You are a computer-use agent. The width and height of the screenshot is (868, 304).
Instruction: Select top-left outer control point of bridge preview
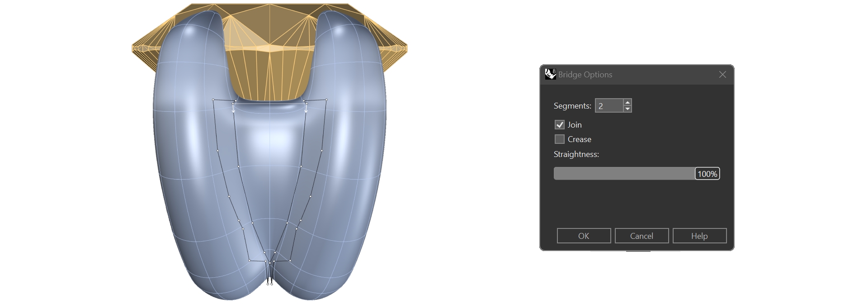pos(213,100)
